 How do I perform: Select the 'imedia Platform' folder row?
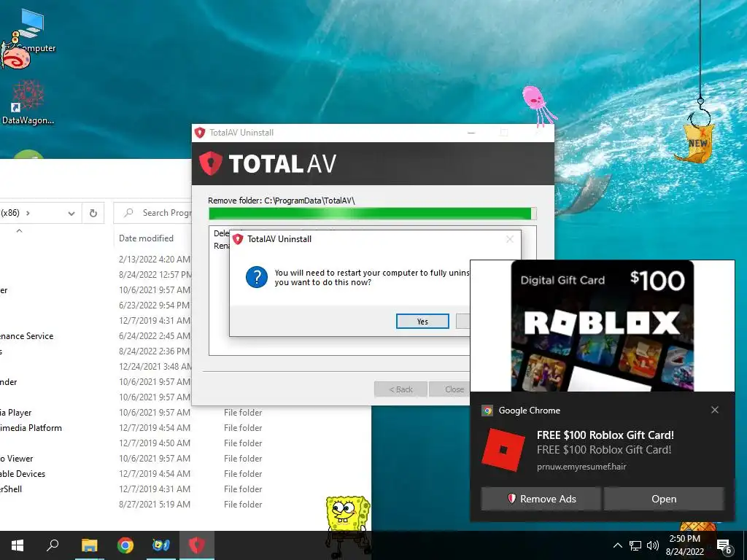tap(186, 427)
